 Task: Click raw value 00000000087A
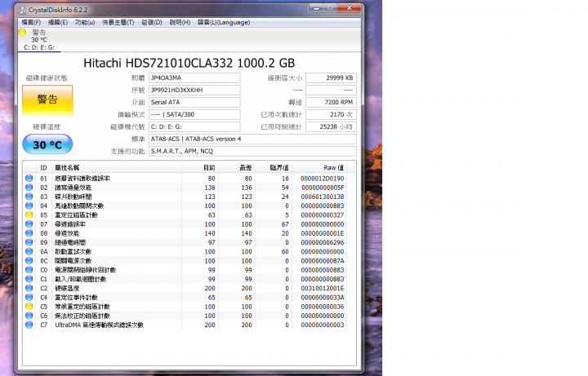click(x=322, y=261)
